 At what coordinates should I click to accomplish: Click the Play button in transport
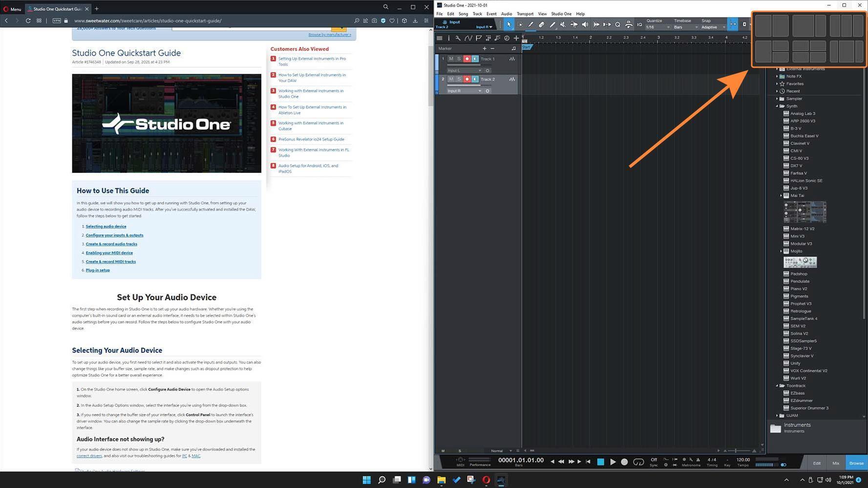point(613,462)
